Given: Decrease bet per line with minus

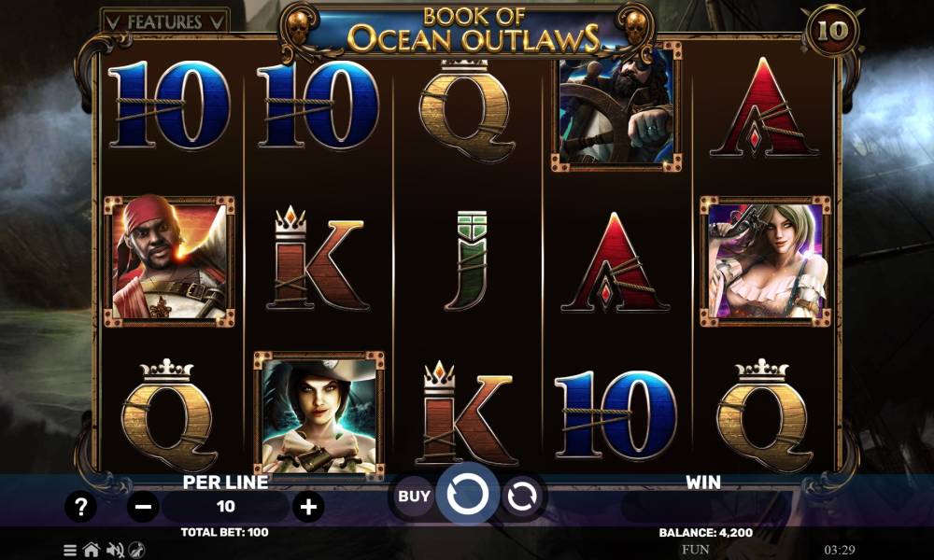Looking at the screenshot, I should coord(144,507).
